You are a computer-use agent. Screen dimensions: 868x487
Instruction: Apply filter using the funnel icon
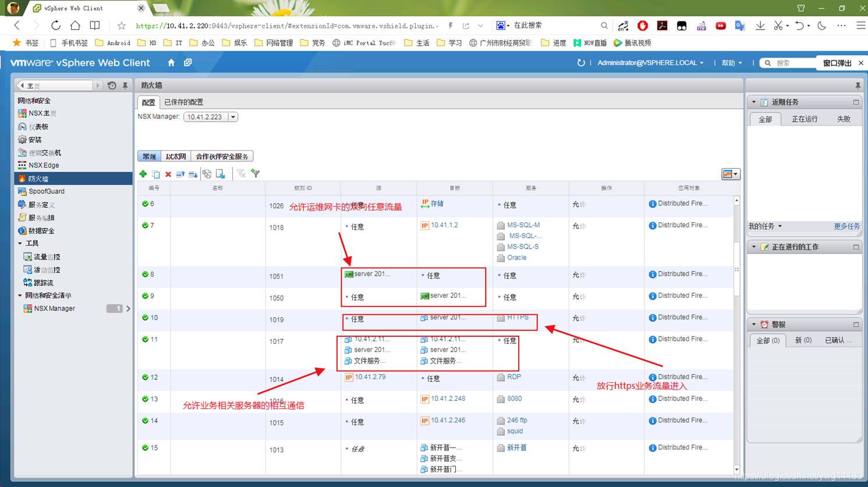(x=255, y=173)
